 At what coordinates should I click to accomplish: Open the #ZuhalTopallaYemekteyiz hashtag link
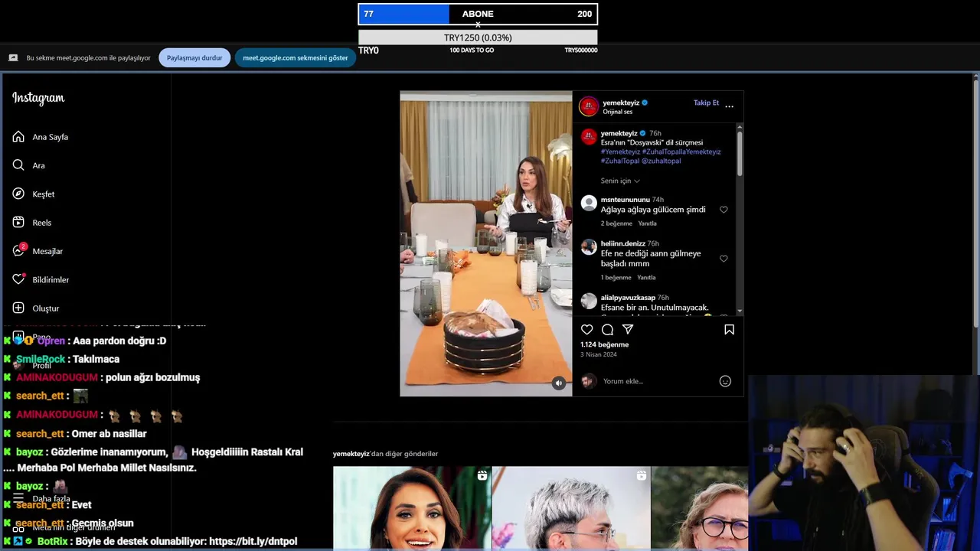pos(681,152)
